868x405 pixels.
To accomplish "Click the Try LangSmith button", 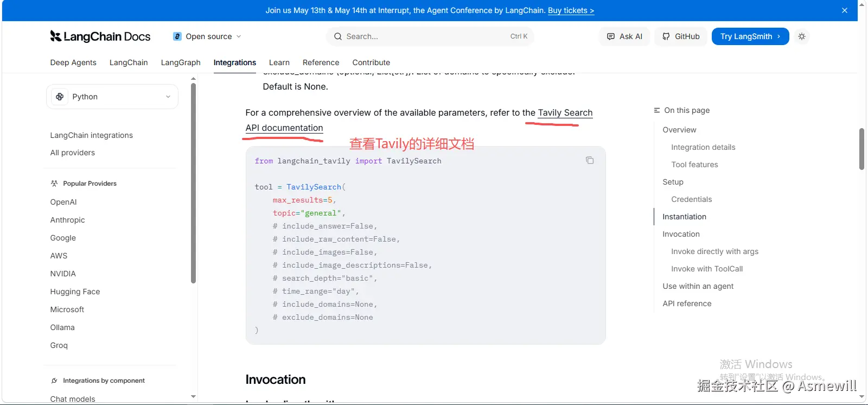I will [x=750, y=36].
